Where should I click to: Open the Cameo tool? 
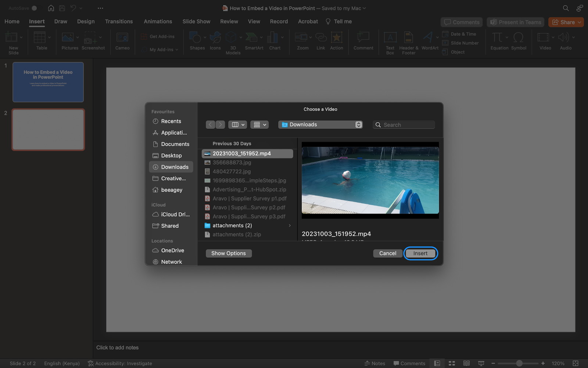(x=122, y=40)
